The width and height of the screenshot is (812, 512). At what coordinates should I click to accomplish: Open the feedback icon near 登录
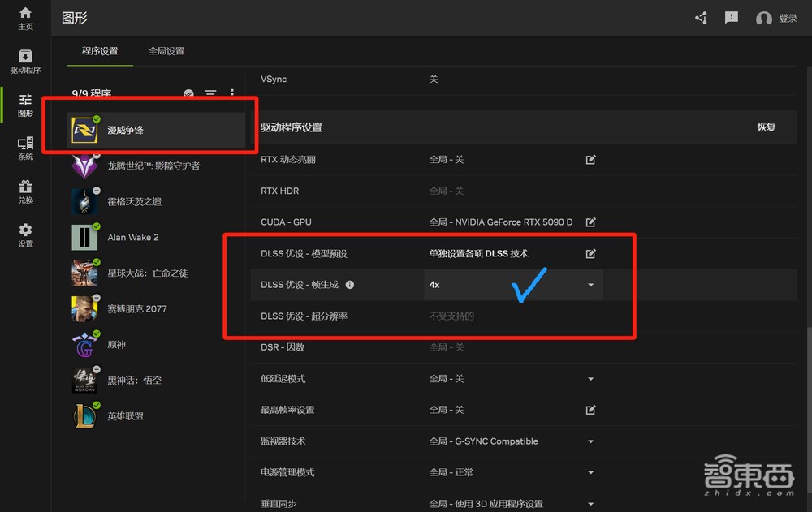pyautogui.click(x=731, y=17)
